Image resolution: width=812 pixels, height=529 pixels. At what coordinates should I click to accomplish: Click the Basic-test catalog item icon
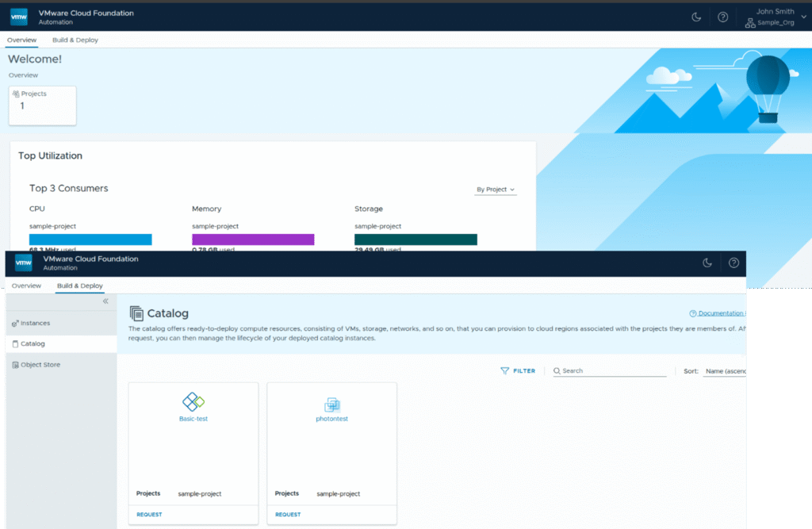coord(193,401)
